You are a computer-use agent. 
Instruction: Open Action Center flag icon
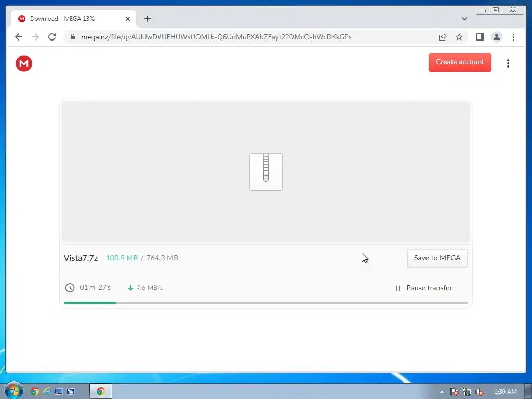click(454, 392)
